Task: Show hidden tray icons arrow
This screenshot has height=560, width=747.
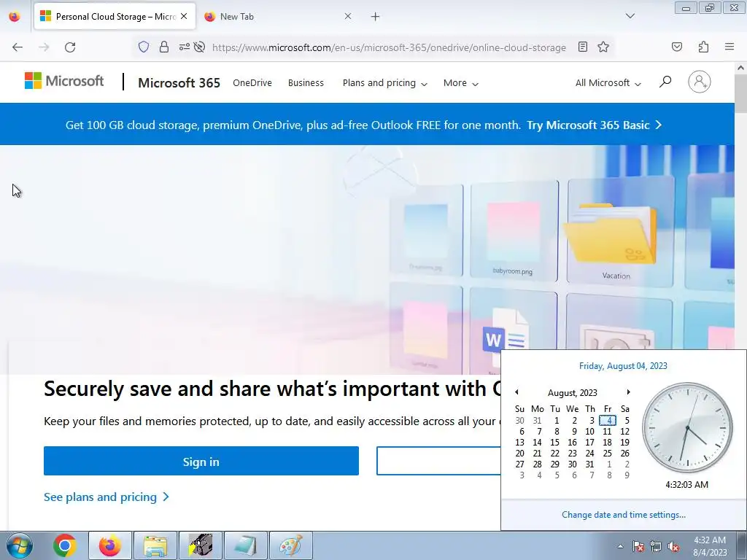Action: pyautogui.click(x=620, y=546)
